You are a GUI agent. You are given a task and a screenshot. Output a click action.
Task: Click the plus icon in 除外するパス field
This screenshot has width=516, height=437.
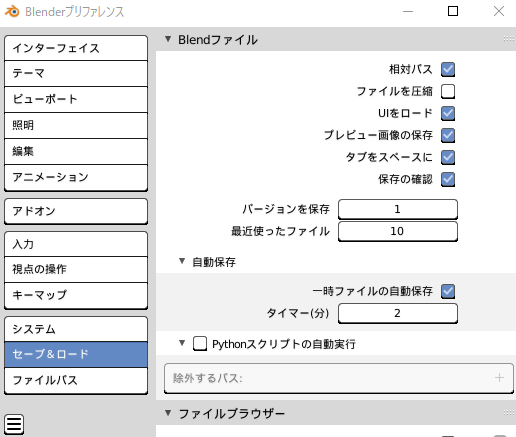pyautogui.click(x=499, y=378)
